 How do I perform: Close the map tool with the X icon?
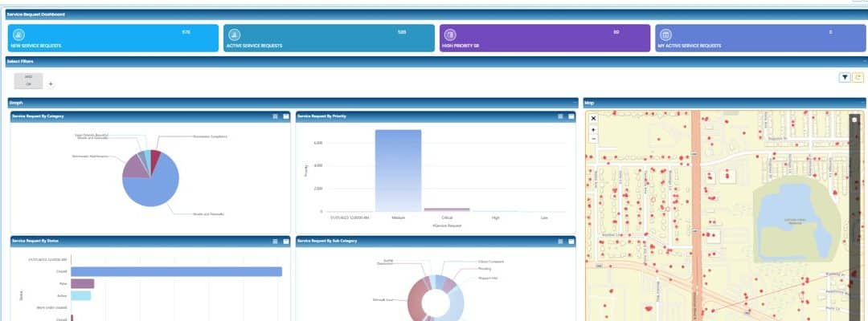[593, 118]
